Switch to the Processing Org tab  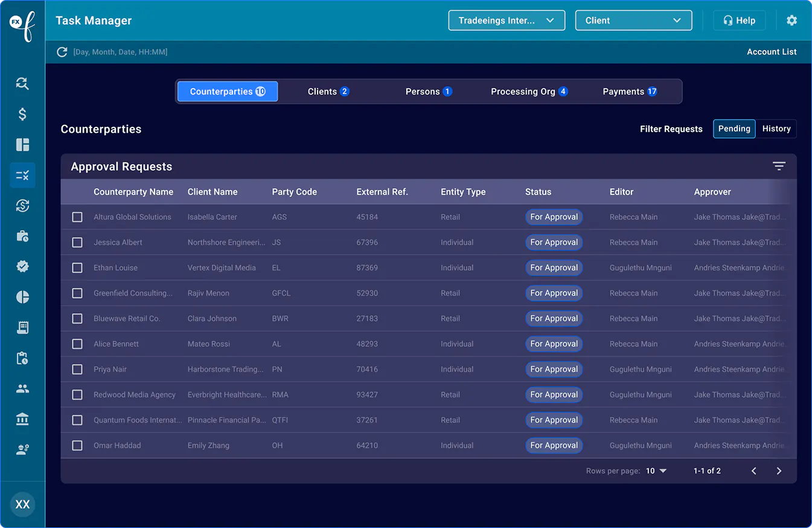[529, 92]
